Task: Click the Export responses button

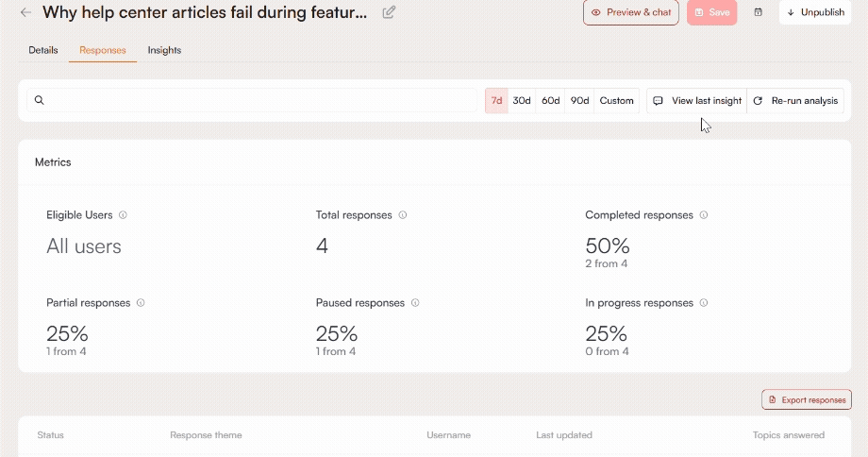Action: (807, 400)
